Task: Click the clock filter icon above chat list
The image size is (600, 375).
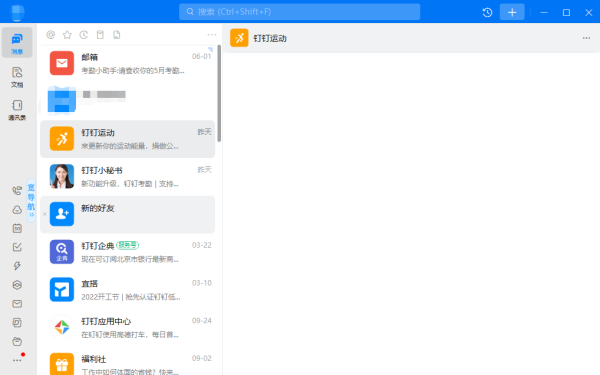Action: click(83, 35)
